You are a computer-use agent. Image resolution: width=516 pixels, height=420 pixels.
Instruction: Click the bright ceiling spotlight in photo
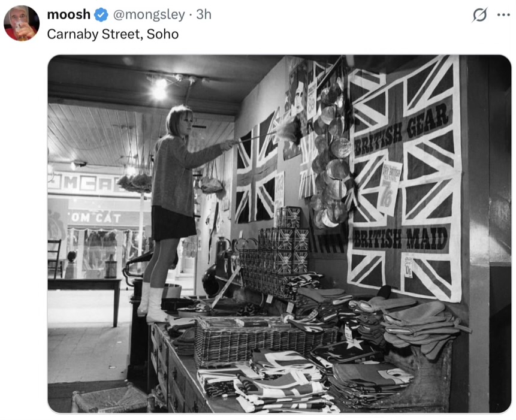pyautogui.click(x=159, y=89)
